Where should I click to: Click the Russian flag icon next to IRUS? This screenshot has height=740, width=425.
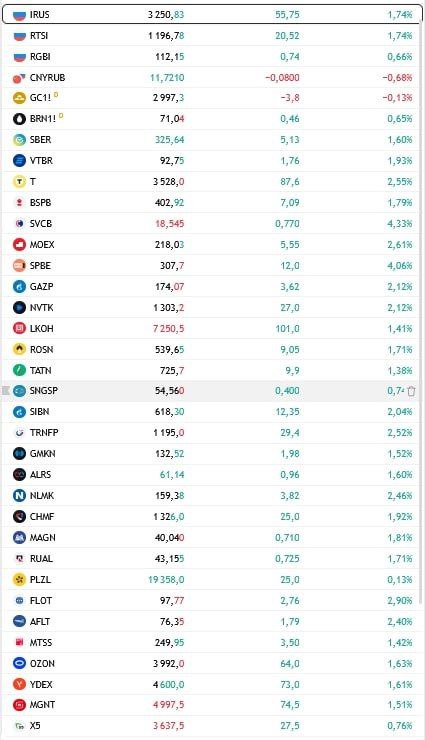pyautogui.click(x=19, y=15)
